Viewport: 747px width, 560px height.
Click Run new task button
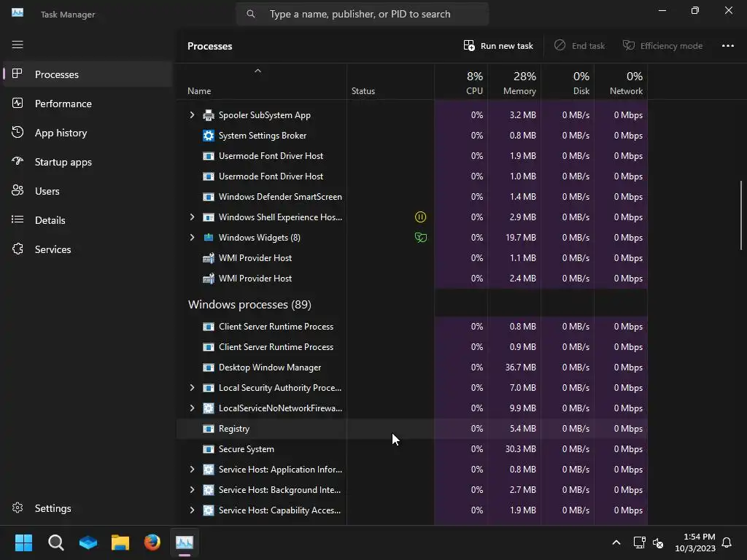point(498,46)
